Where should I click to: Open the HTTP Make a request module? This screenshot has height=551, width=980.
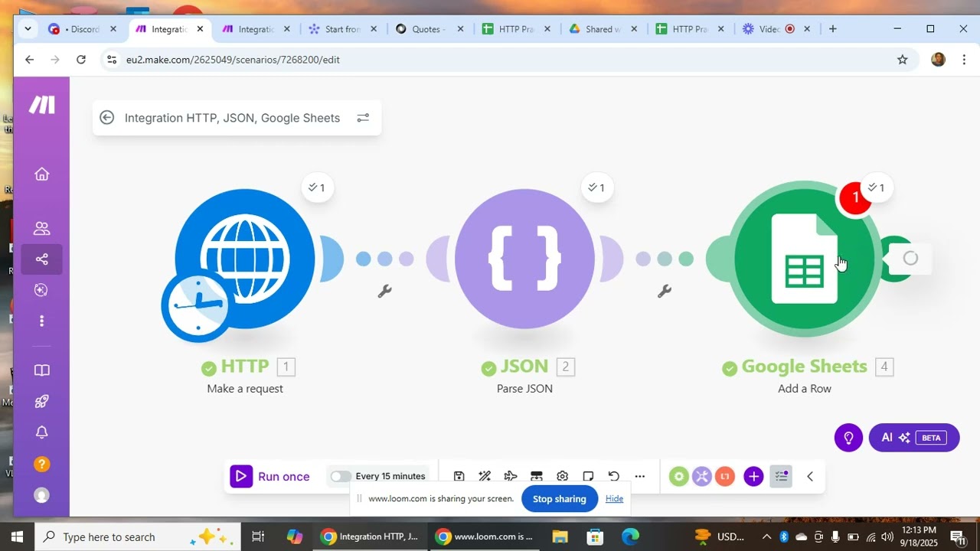(245, 259)
